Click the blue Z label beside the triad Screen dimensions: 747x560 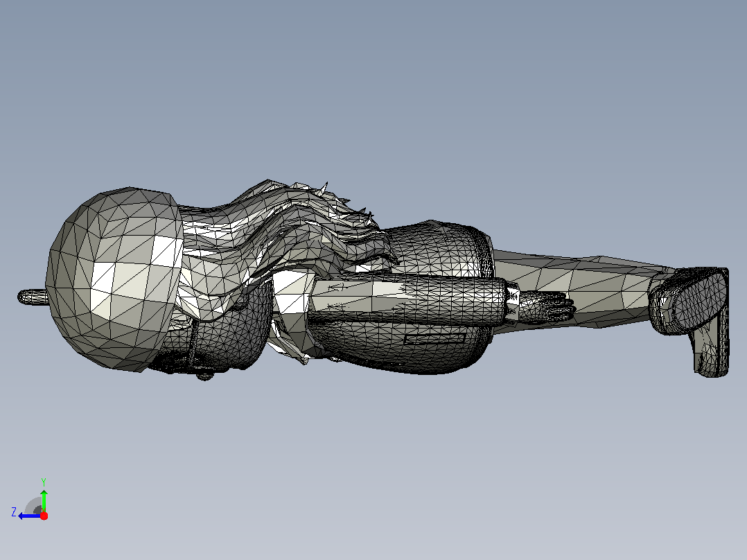point(14,512)
